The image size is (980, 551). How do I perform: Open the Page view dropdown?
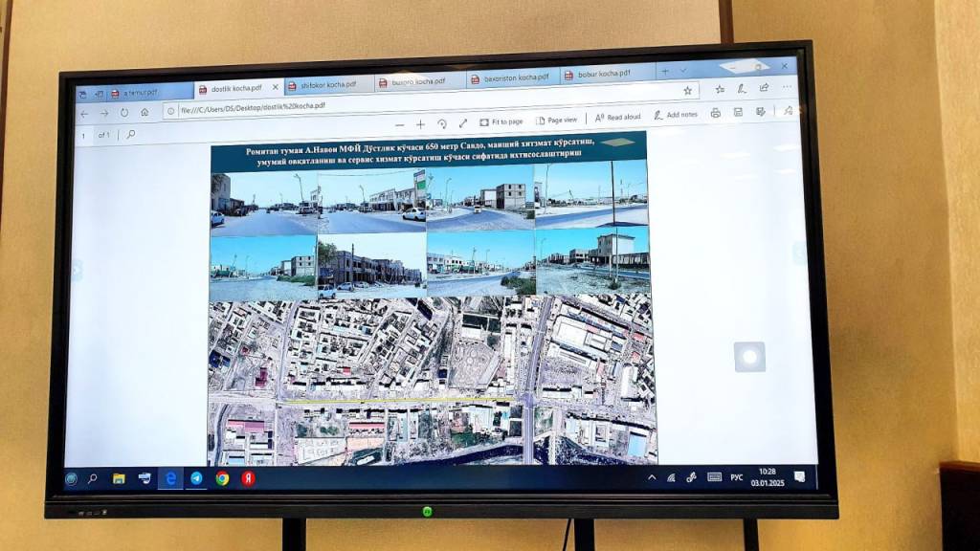pos(556,120)
